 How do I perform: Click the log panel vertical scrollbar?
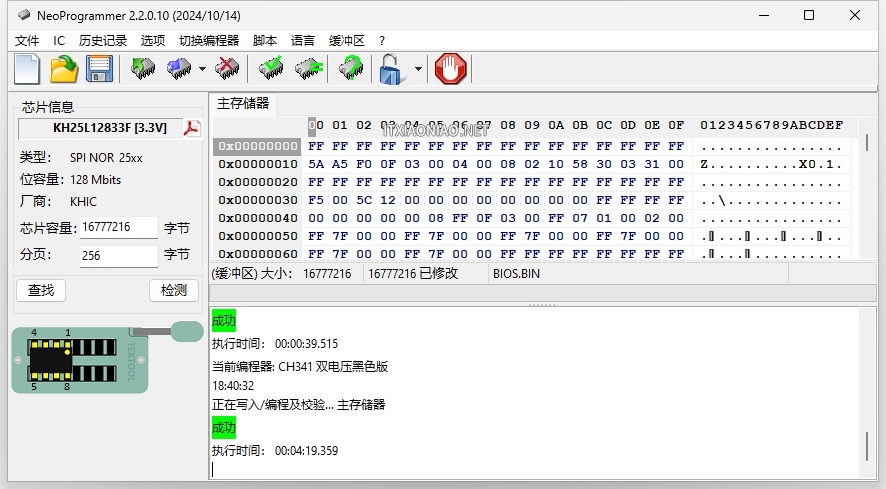click(866, 445)
